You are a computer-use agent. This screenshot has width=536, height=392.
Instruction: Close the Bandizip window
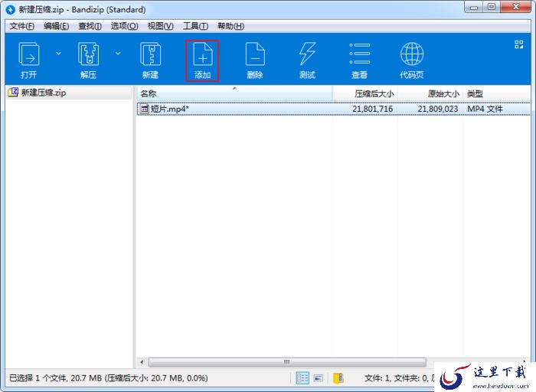pyautogui.click(x=516, y=7)
